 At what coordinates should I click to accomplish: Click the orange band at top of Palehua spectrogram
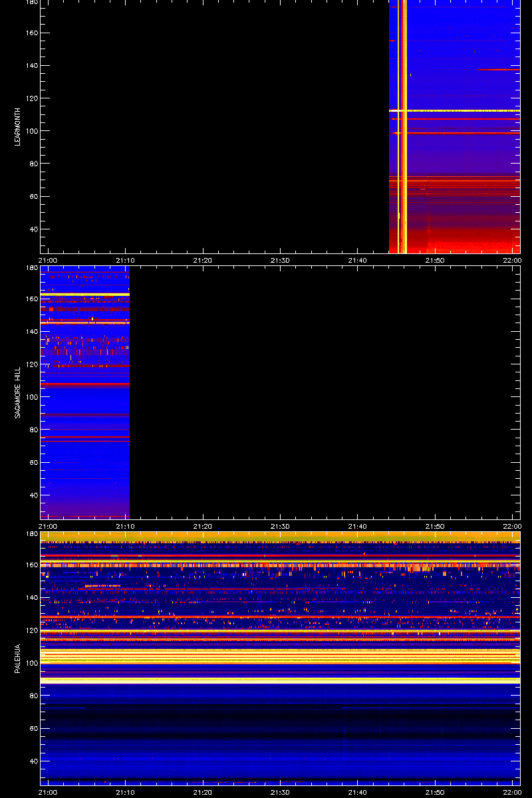281,535
